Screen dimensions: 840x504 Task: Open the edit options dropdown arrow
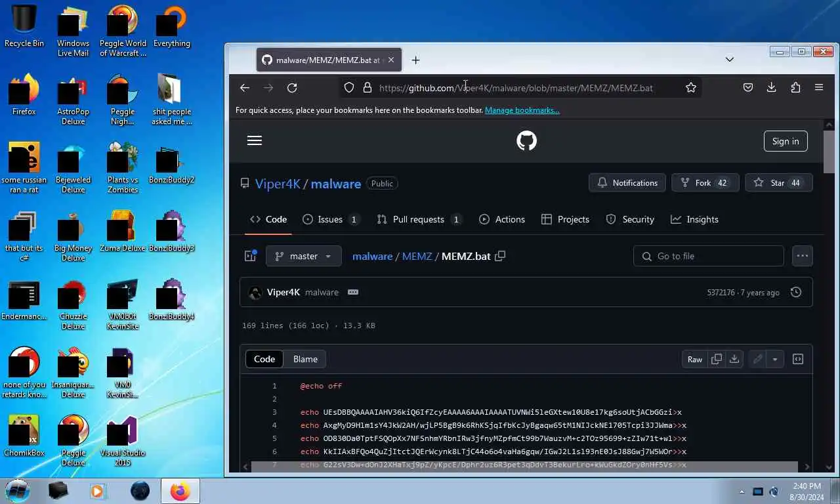[775, 359]
